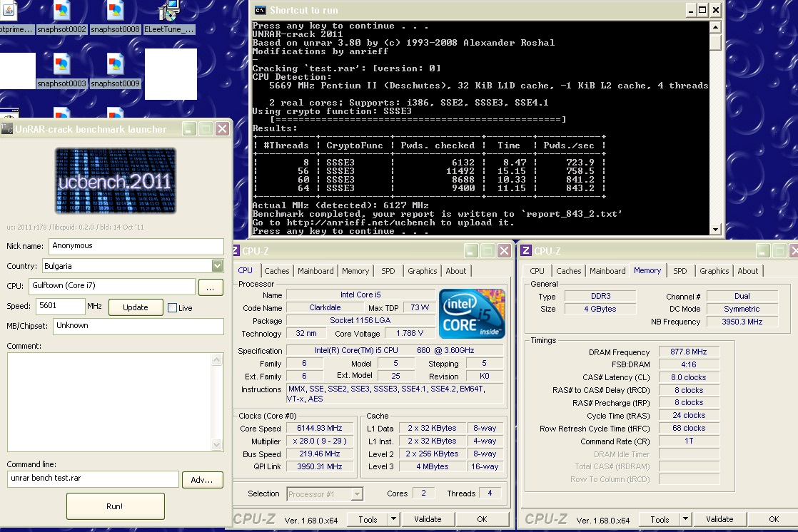Click Tools button in the left CPU-Z window
This screenshot has height=532, width=798.
point(368,519)
